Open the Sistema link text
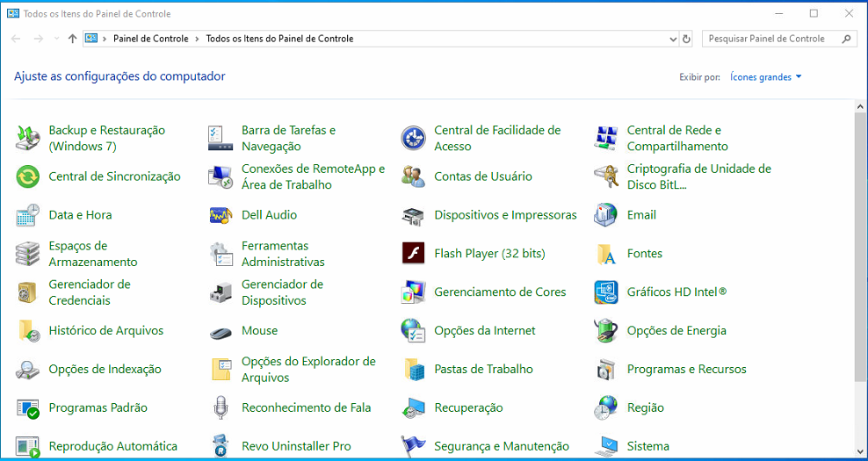 click(x=647, y=446)
